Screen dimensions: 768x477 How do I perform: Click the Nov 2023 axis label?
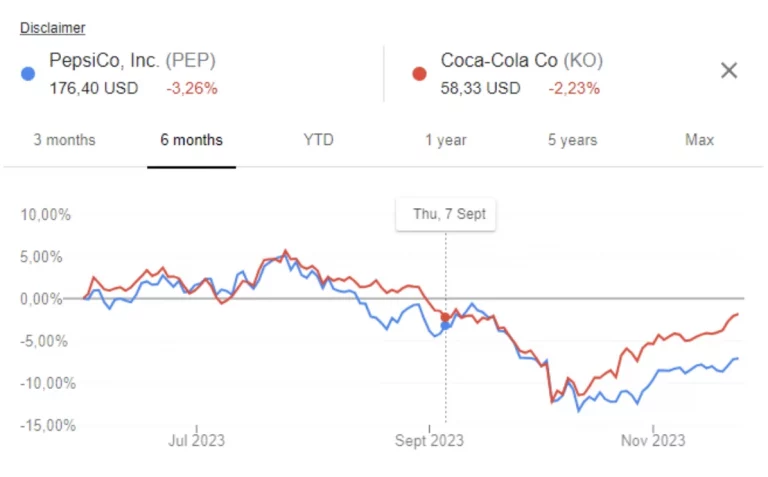point(653,440)
